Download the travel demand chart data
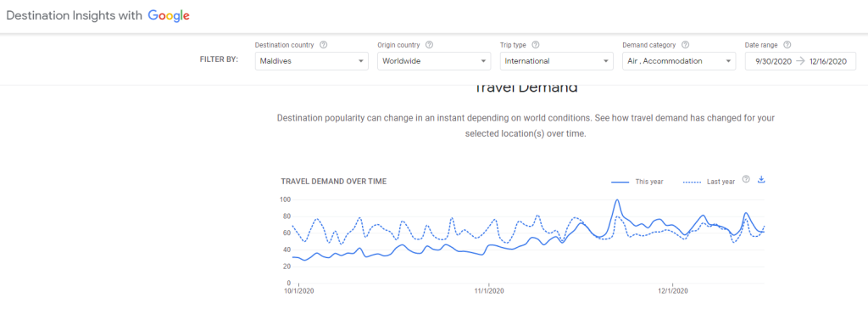 click(761, 179)
